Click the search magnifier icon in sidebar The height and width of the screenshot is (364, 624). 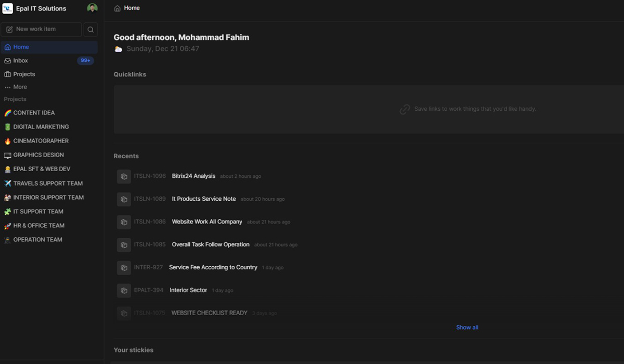tap(90, 30)
